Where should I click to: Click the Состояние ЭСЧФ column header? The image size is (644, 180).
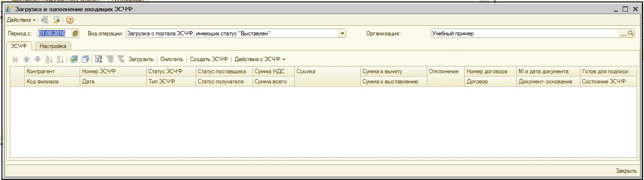tap(609, 82)
